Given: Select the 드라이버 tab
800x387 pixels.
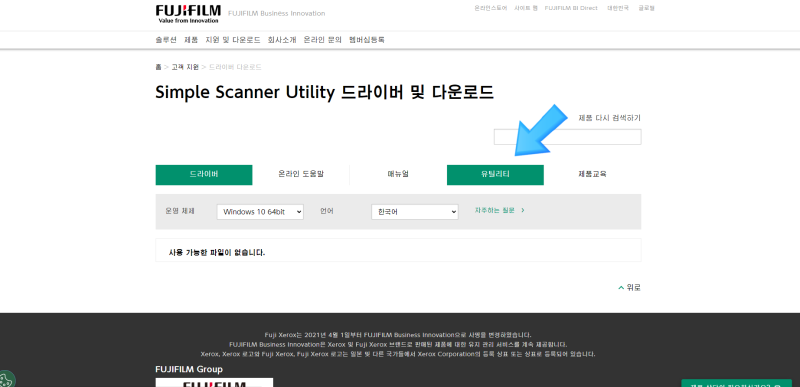Looking at the screenshot, I should coord(204,174).
